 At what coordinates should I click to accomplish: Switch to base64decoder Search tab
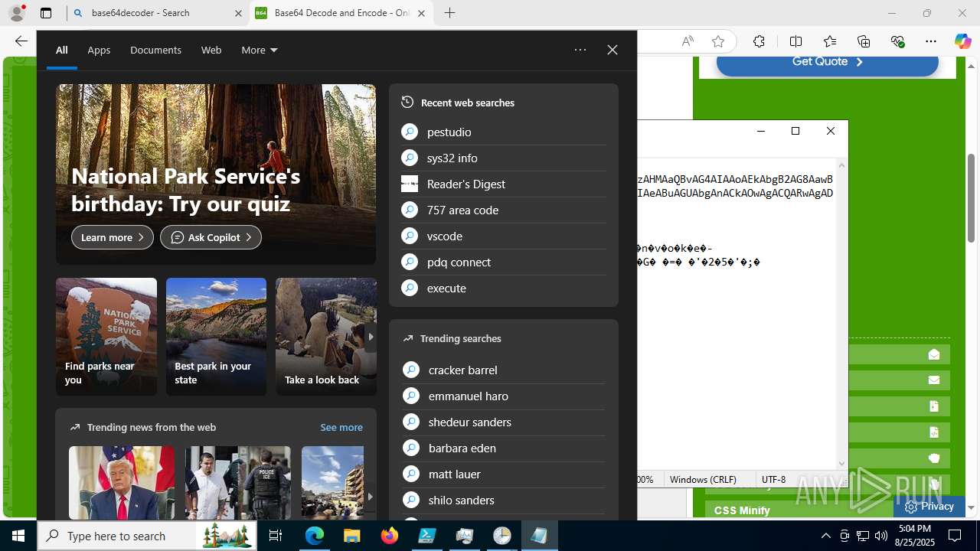click(158, 13)
